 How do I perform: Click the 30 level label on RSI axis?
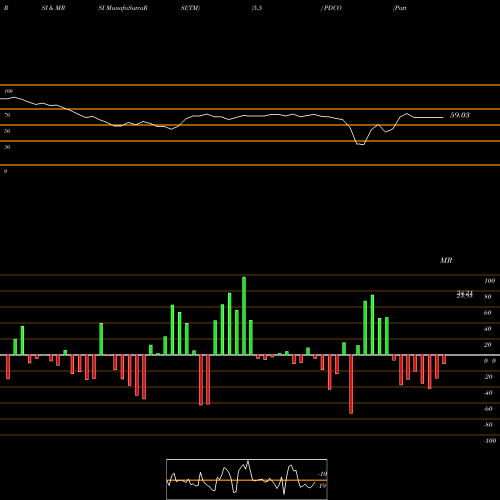click(x=7, y=147)
